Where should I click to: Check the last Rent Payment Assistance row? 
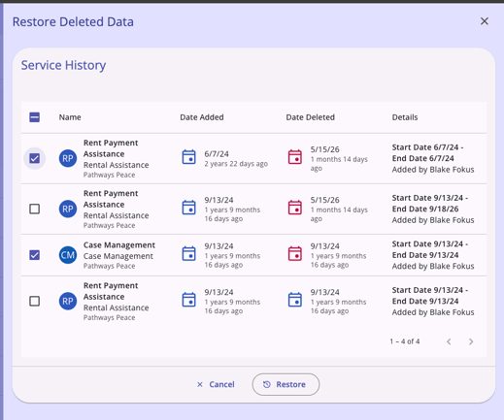[35, 302]
